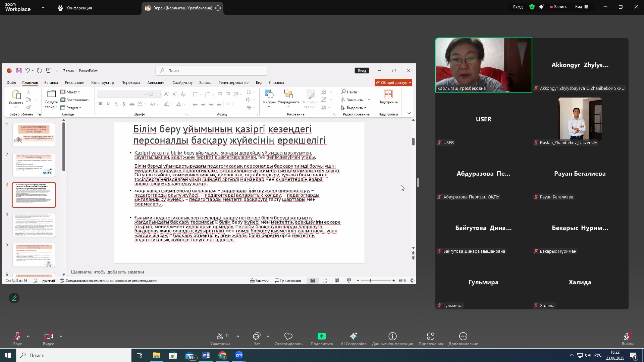The image size is (644, 362).
Task: Open the Вид view dropdown
Action: tap(582, 7)
